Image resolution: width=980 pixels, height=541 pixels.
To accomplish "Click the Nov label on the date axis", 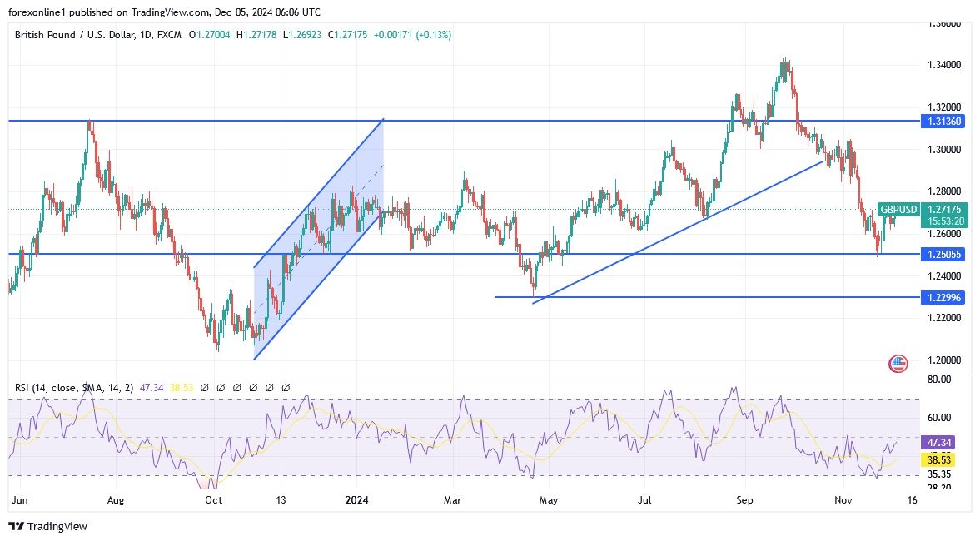I will pos(842,500).
